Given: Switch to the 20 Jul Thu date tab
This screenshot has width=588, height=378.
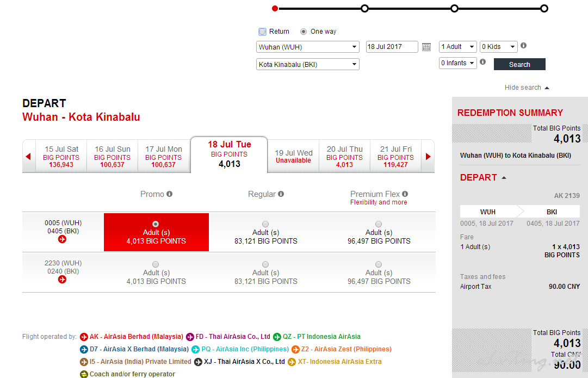Looking at the screenshot, I should click(x=344, y=157).
